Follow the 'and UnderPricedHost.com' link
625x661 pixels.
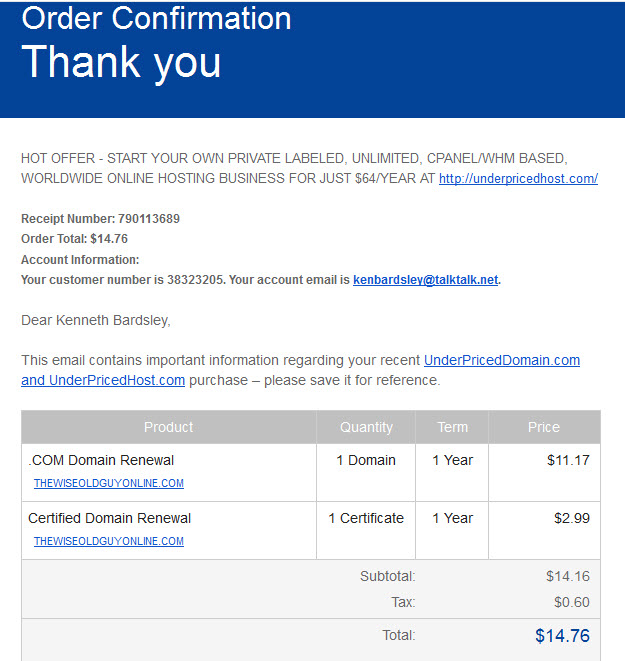pos(103,380)
